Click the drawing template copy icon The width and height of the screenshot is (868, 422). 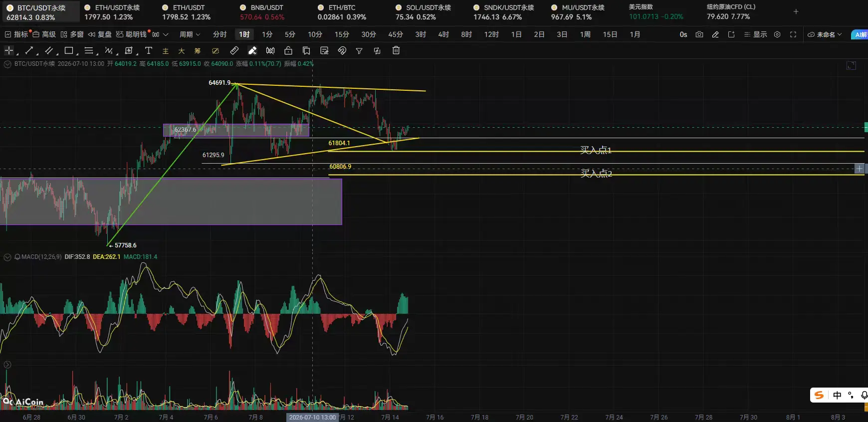[x=306, y=50]
